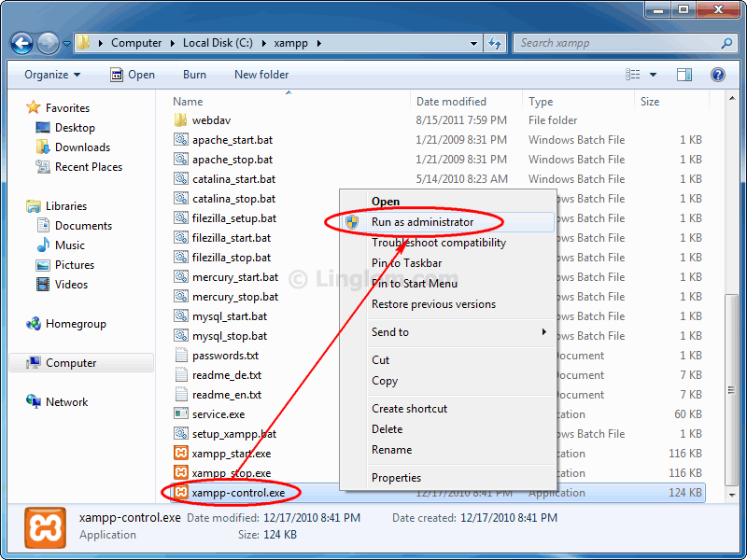Image resolution: width=747 pixels, height=560 pixels.
Task: Click the scrollbar down arrow
Action: pyautogui.click(x=732, y=496)
